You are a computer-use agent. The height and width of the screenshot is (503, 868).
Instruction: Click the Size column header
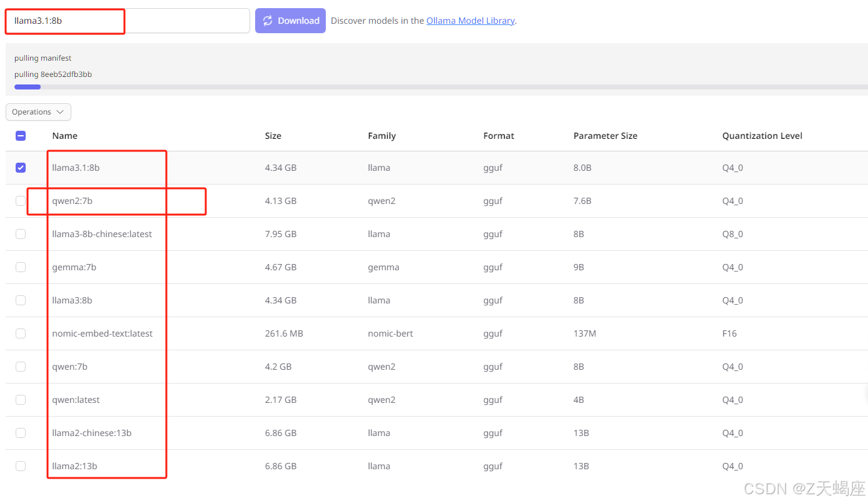[x=273, y=136]
